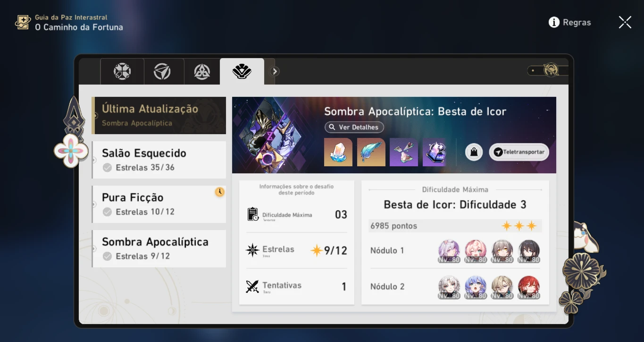Click the Tentativas value 1
Image resolution: width=644 pixels, height=342 pixels.
point(344,287)
